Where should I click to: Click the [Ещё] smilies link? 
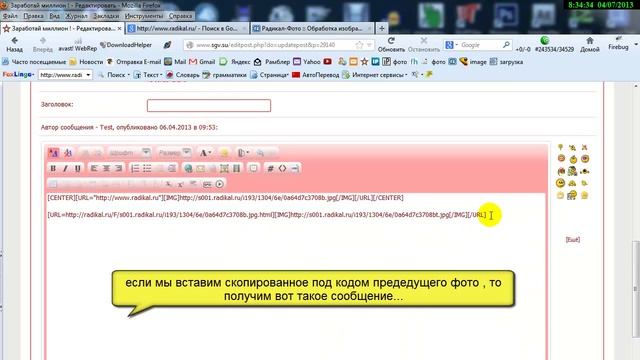click(x=573, y=240)
